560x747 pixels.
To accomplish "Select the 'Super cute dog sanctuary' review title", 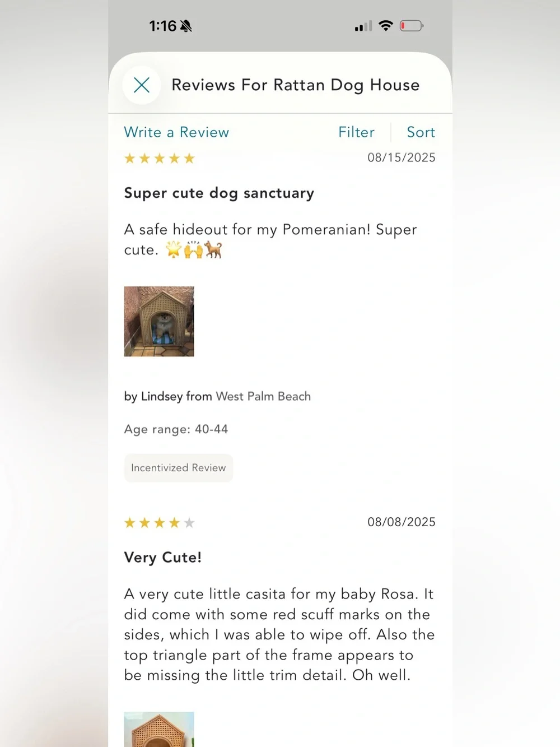I will coord(219,193).
